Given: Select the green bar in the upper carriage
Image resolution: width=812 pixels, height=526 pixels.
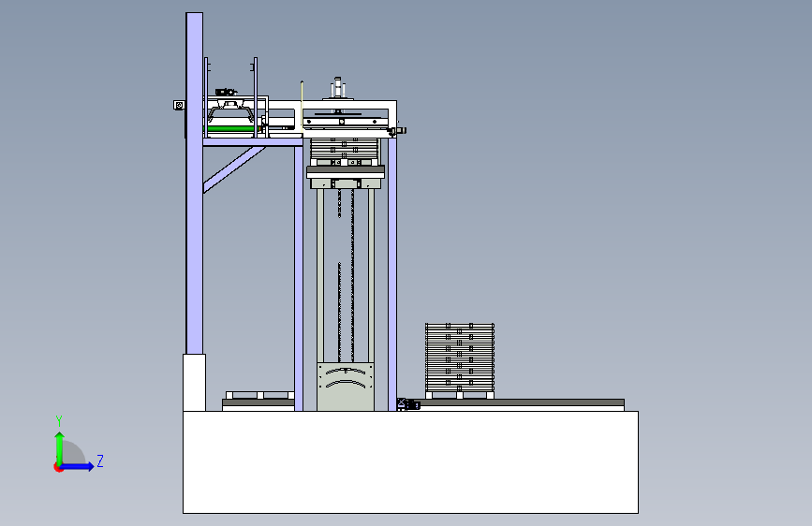Looking at the screenshot, I should [x=231, y=129].
